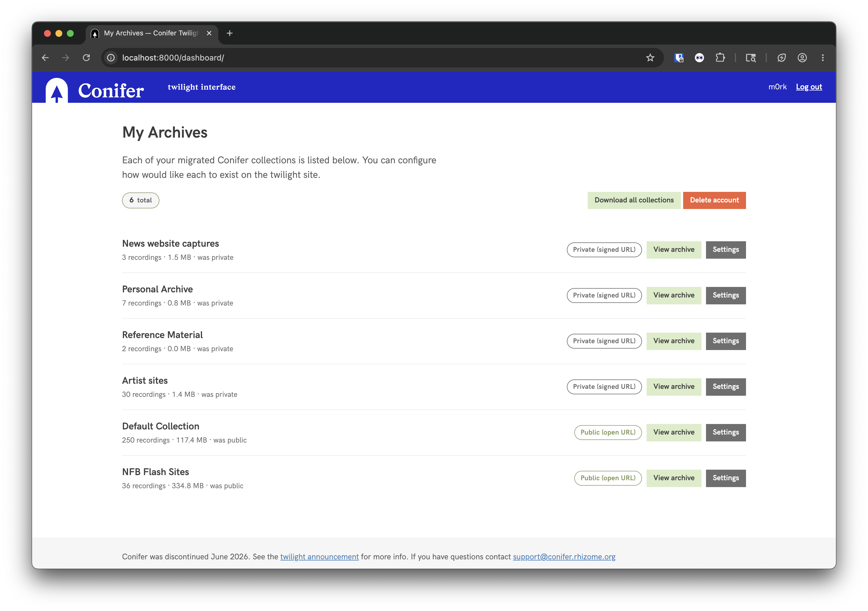Click the 'Default Collection' title
This screenshot has width=868, height=611.
coord(161,427)
